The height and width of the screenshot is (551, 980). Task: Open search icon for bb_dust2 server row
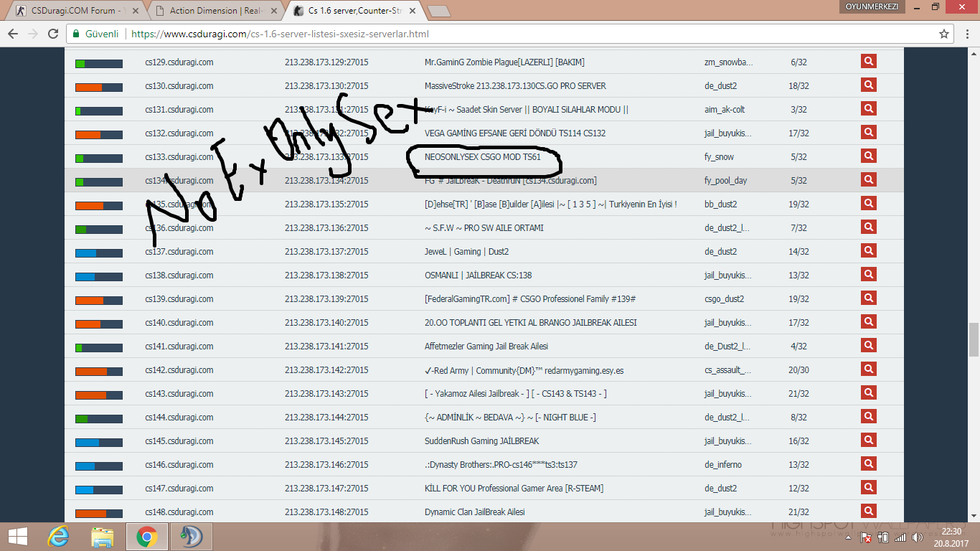click(x=869, y=204)
